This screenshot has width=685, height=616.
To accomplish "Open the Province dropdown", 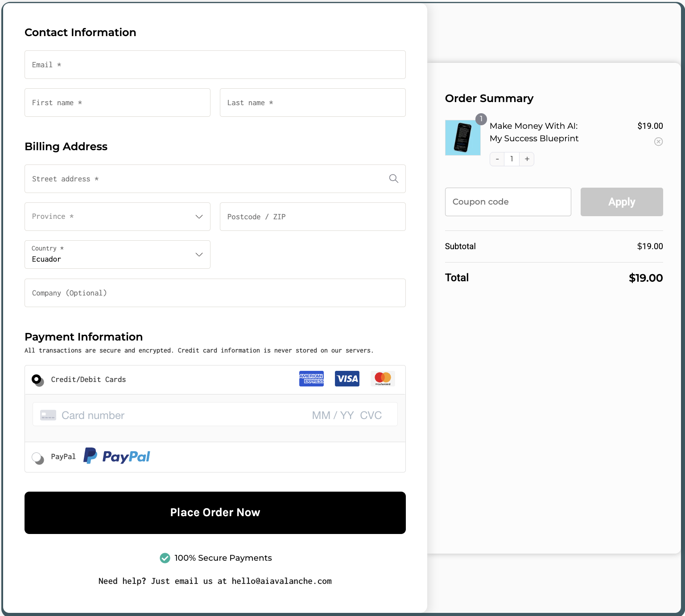I will 117,217.
